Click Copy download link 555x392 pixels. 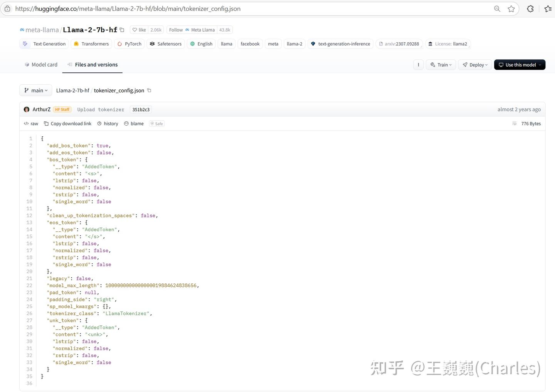coord(67,124)
